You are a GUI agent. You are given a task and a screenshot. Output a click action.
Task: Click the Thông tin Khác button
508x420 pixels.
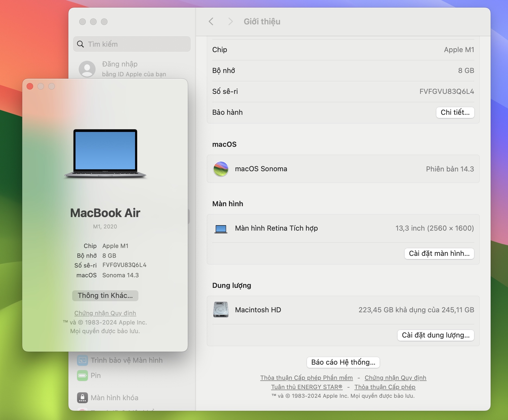tap(105, 295)
